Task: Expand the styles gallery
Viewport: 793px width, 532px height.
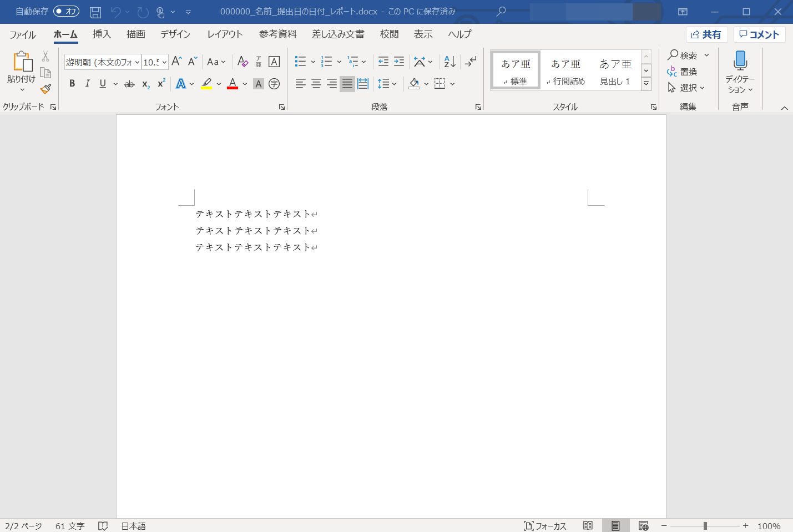Action: point(646,84)
